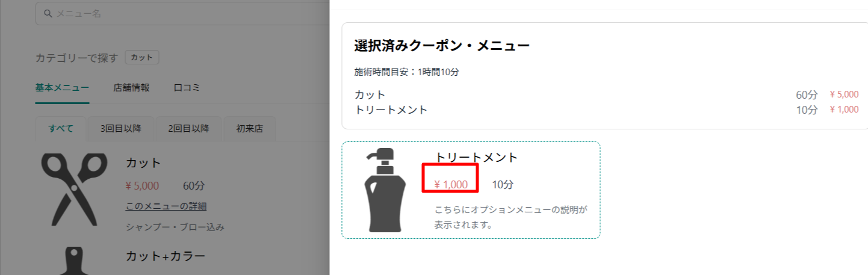The image size is (868, 275).
Task: Open the このメニューの詳細 link
Action: [166, 206]
